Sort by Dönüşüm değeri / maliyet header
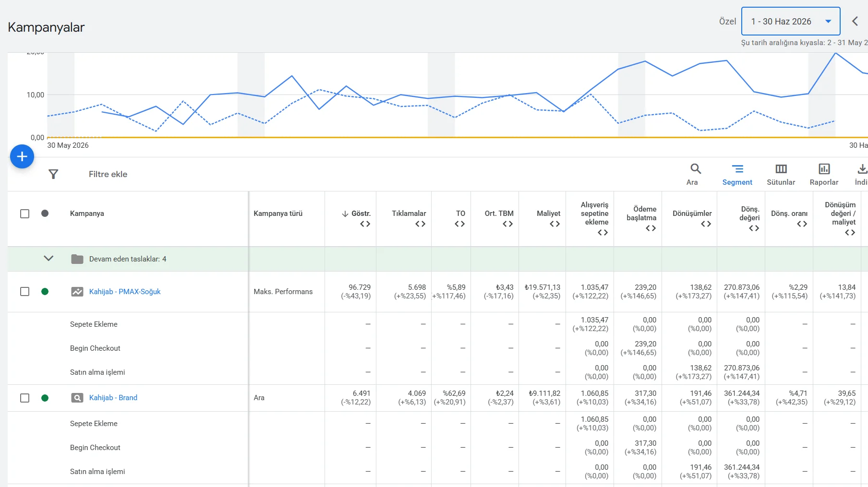The width and height of the screenshot is (868, 487). pos(840,214)
